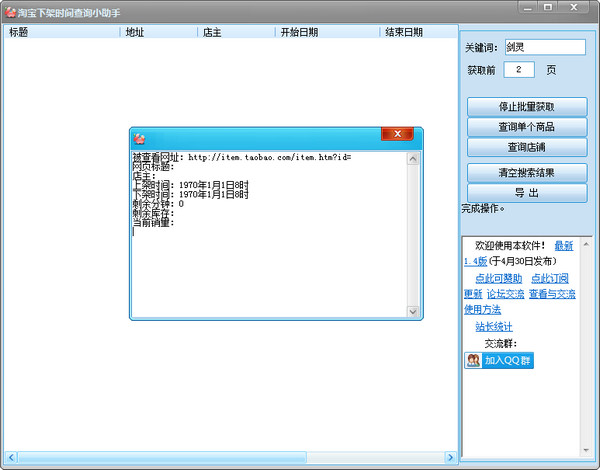Sort results by 标题 column header

60,32
